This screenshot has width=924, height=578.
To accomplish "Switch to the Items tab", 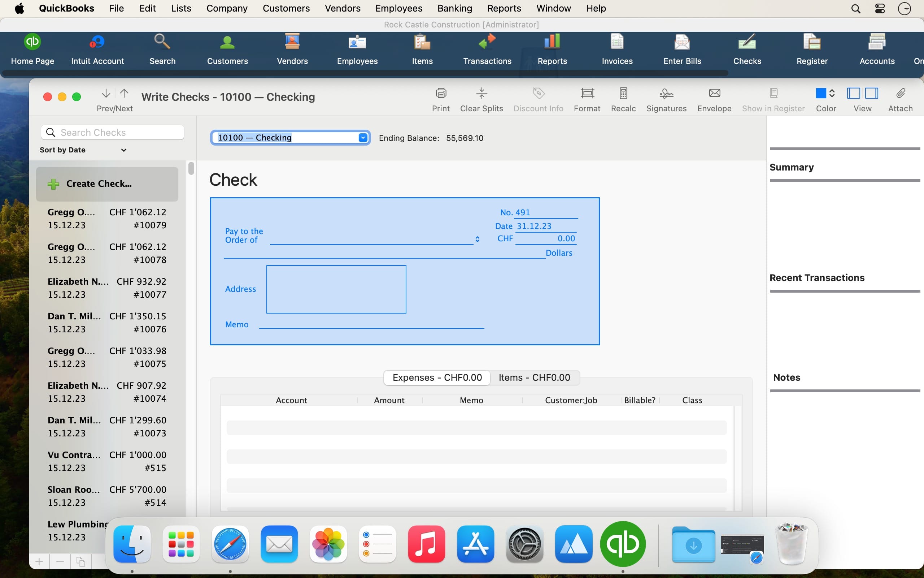I will [x=535, y=378].
